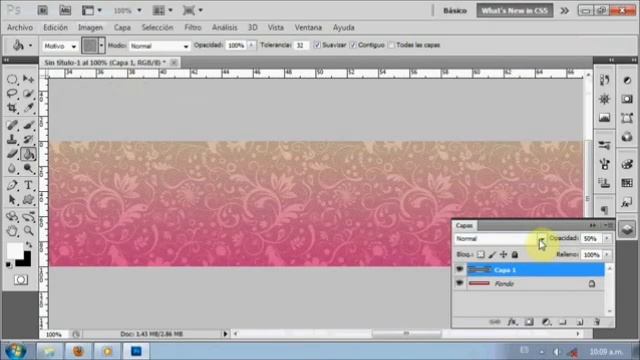Click the Layers panel dock icon
Screen dimensions: 640x360
(x=627, y=229)
